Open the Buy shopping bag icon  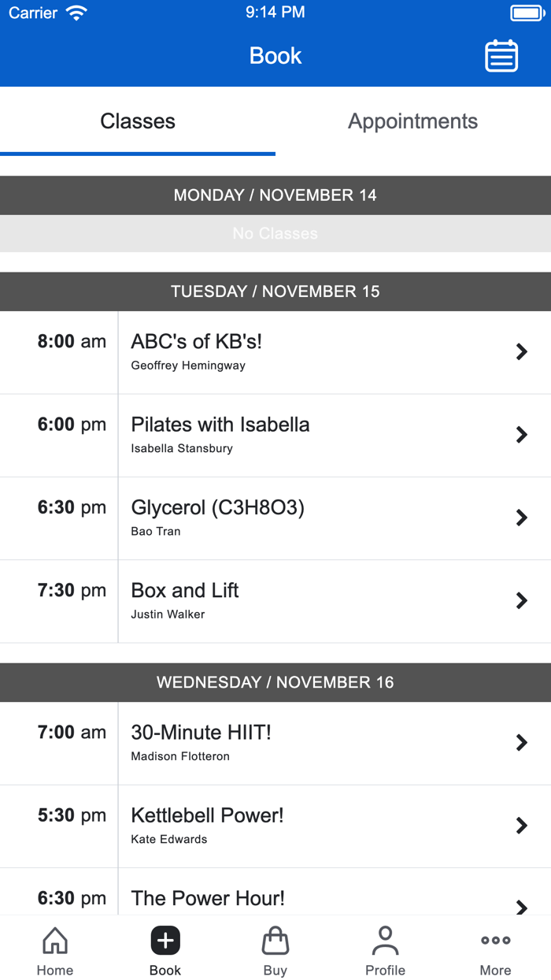[x=275, y=941]
